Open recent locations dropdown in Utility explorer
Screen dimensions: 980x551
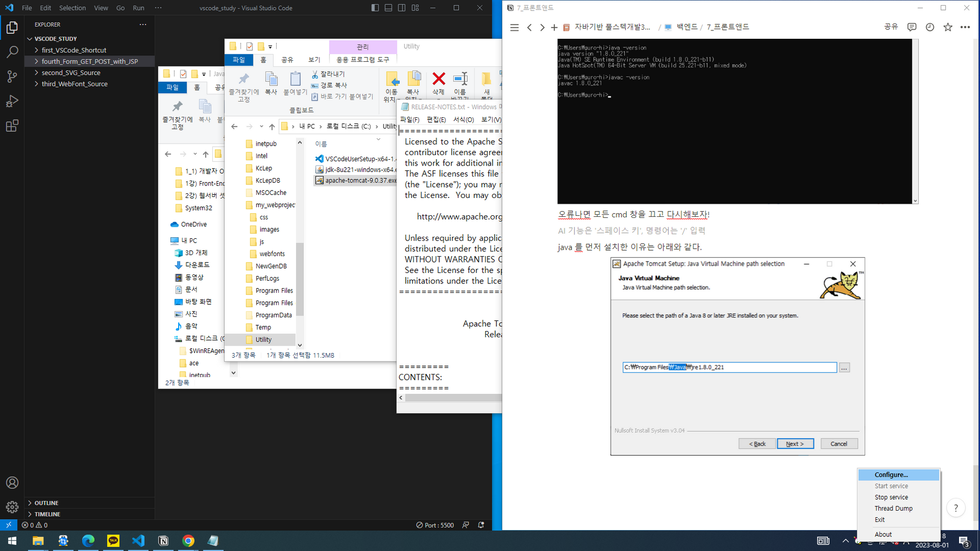tap(261, 126)
